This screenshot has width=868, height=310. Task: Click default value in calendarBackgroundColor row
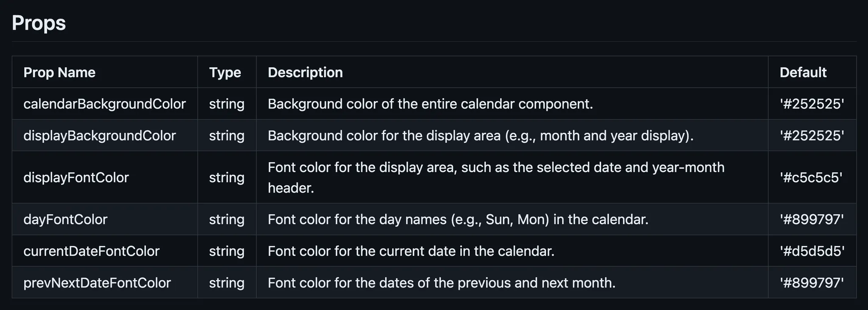coord(812,104)
